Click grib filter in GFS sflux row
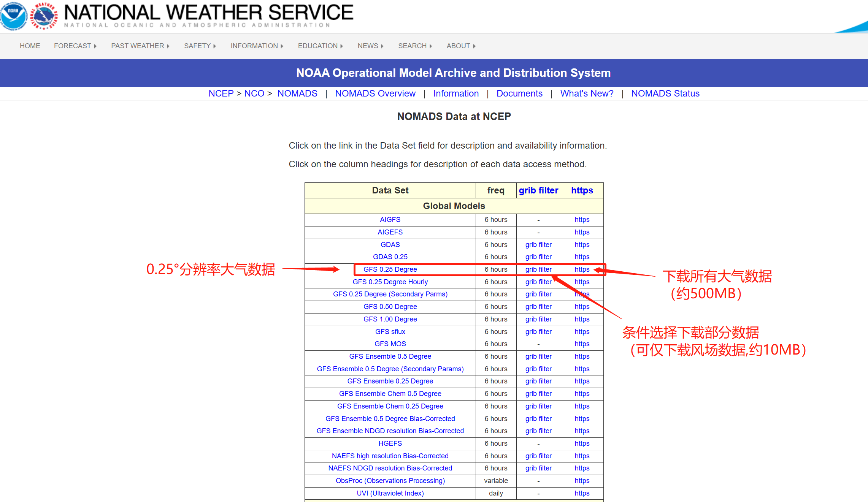 538,332
